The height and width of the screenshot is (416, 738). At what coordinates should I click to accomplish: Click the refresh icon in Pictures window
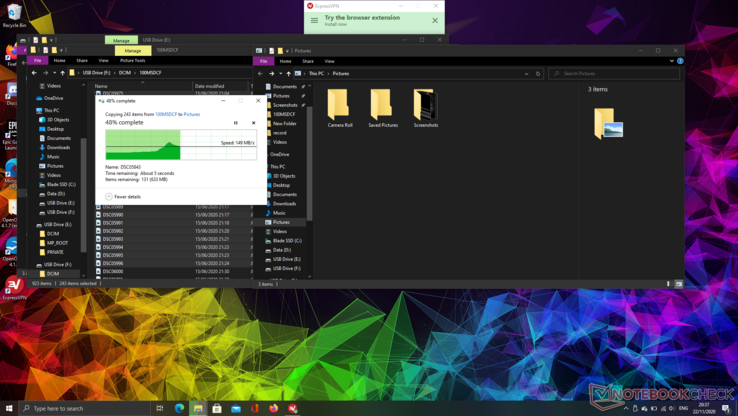538,73
